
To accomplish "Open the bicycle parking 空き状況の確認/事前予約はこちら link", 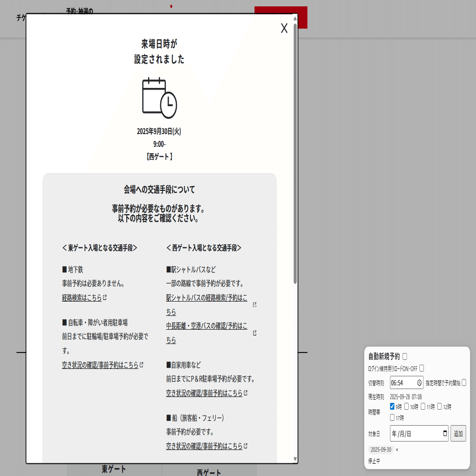I will (100, 365).
